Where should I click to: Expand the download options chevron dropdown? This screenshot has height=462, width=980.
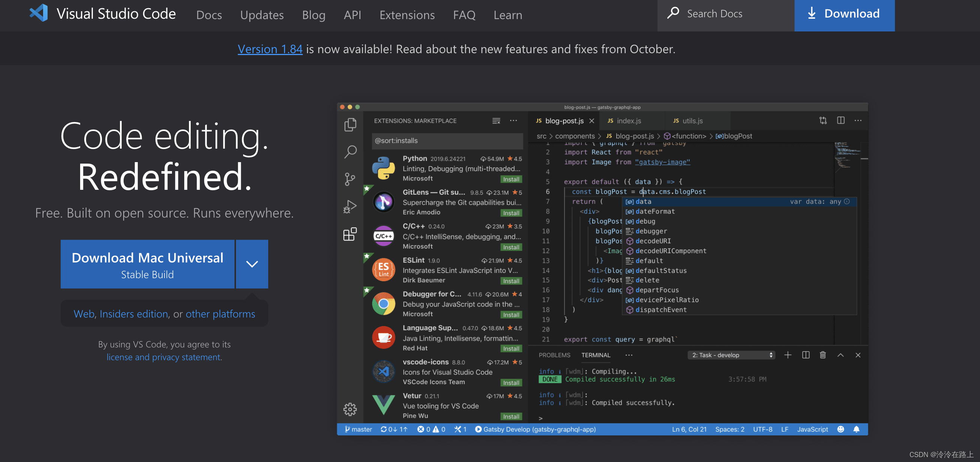[x=252, y=264]
